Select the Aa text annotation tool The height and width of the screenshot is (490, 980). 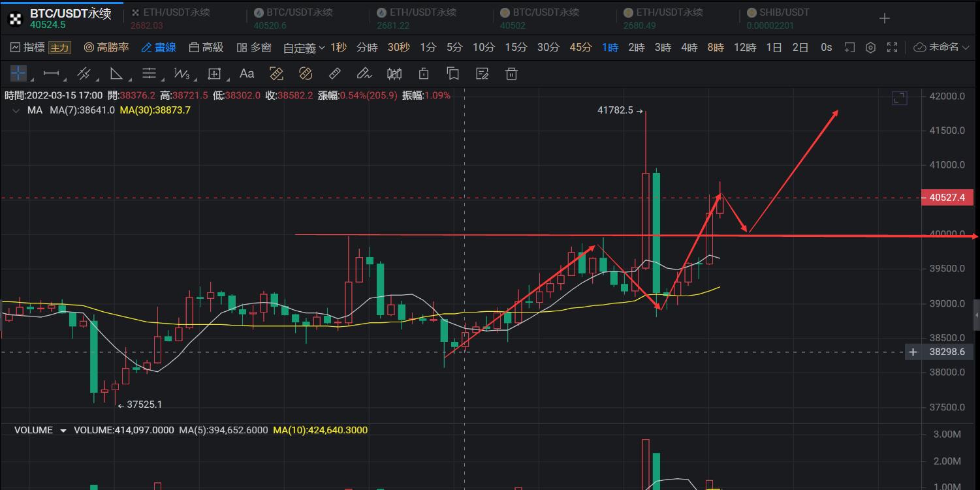click(x=247, y=73)
